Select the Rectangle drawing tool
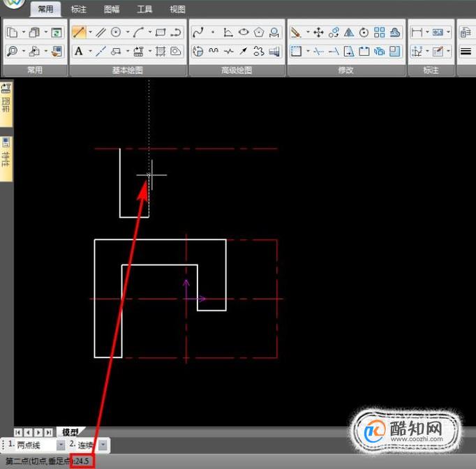476x469 pixels. pos(161,32)
